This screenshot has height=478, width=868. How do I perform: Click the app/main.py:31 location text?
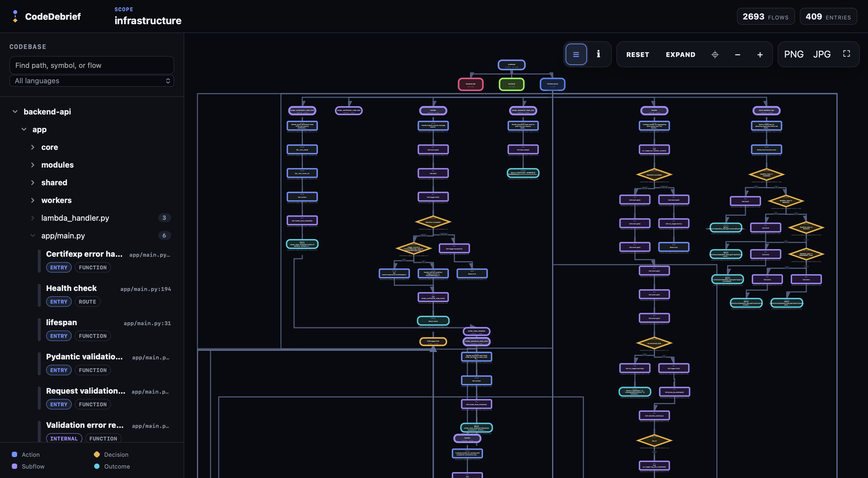point(147,323)
